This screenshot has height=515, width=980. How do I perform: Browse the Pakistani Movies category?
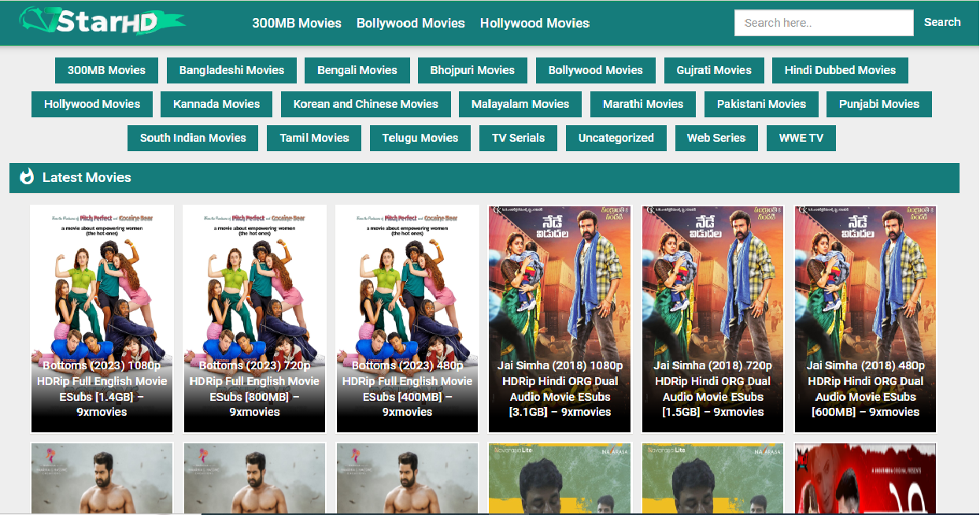(761, 104)
